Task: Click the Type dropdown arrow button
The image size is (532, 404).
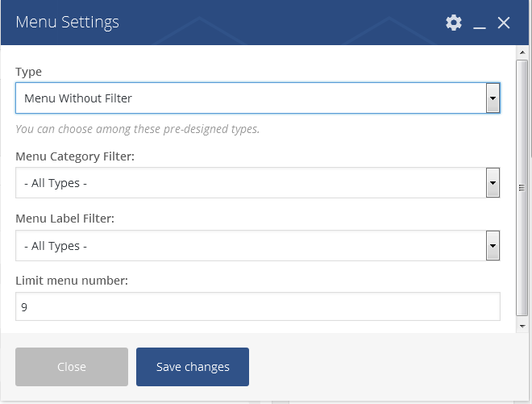Action: click(x=493, y=98)
